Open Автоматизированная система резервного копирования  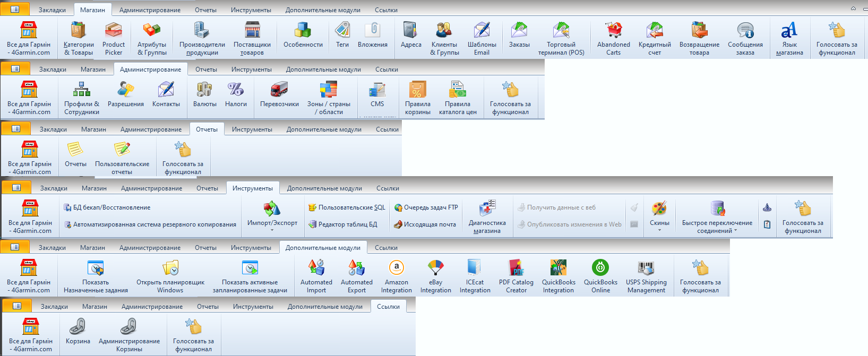tap(150, 224)
